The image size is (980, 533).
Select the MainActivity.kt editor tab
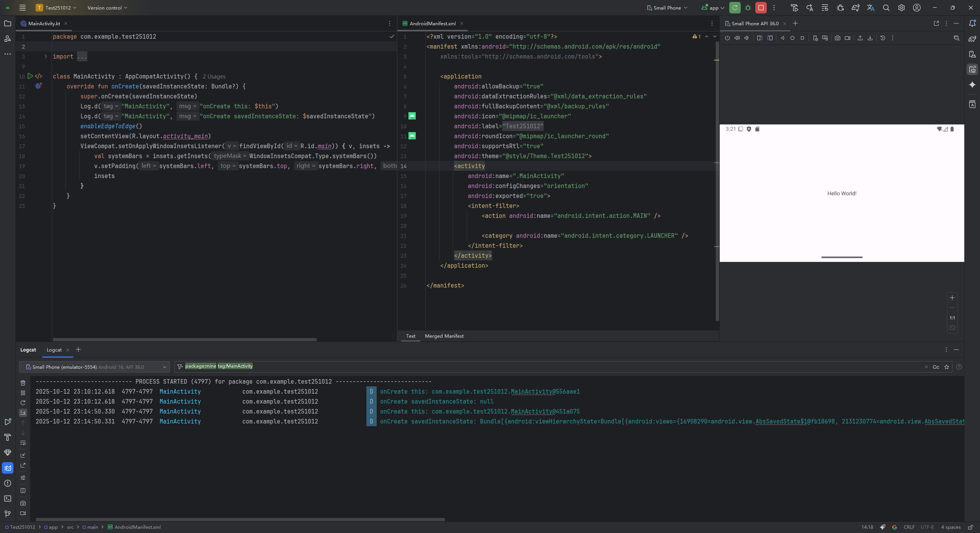pyautogui.click(x=44, y=23)
